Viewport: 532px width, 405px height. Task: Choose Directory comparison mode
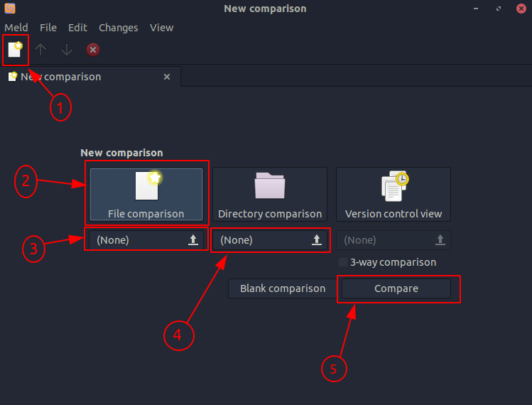pyautogui.click(x=270, y=194)
